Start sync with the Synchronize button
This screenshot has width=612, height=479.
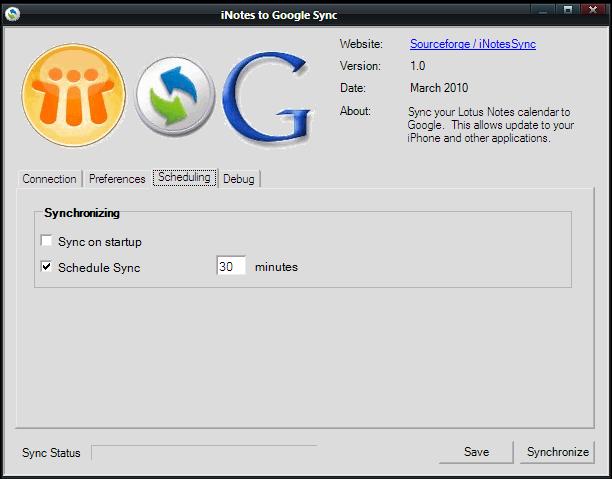557,452
